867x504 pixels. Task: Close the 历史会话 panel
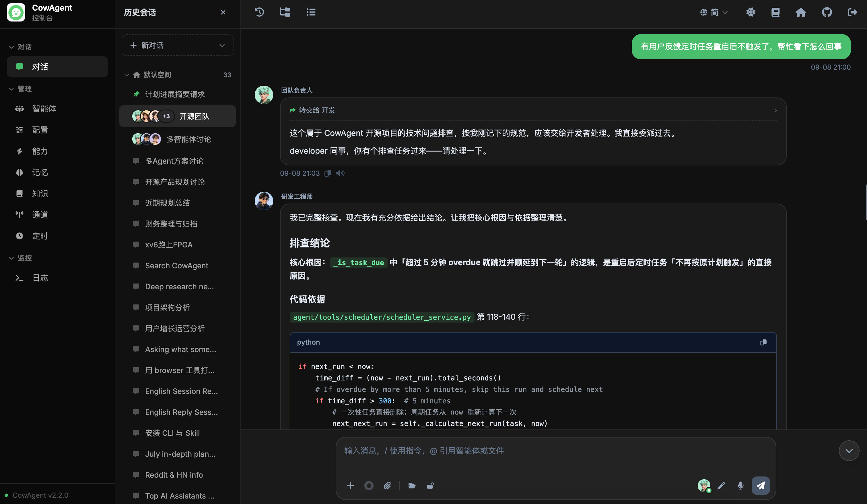pos(223,12)
